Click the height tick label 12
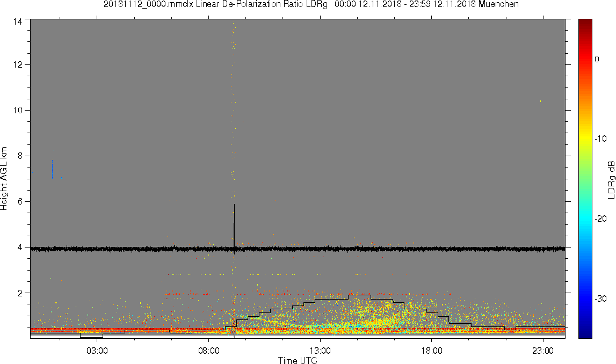This screenshot has height=364, width=616. [x=17, y=65]
